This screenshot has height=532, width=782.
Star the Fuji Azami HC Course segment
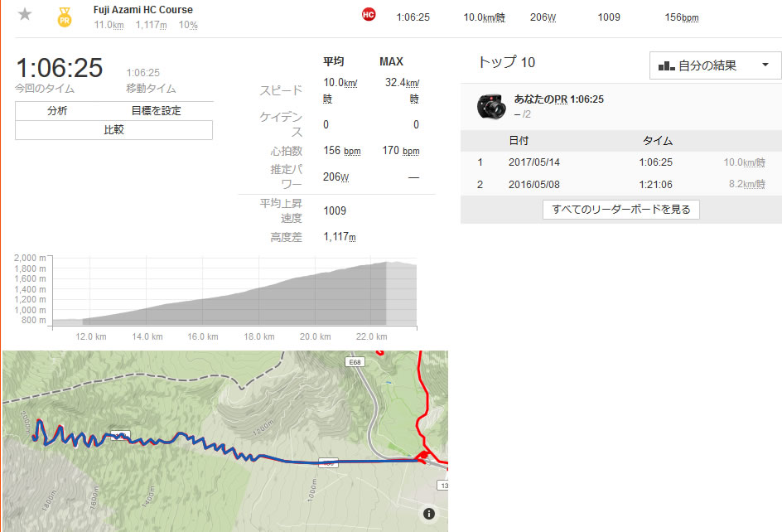25,14
